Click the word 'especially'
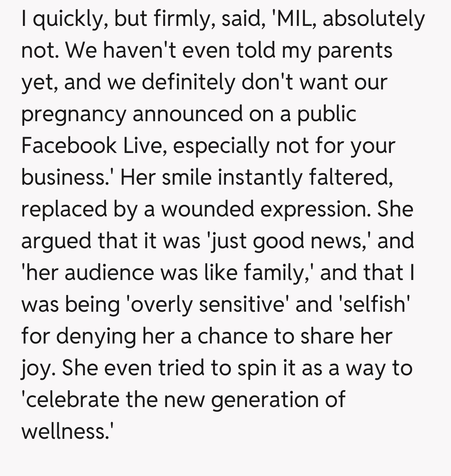Screen dimensions: 451x476 (221, 145)
